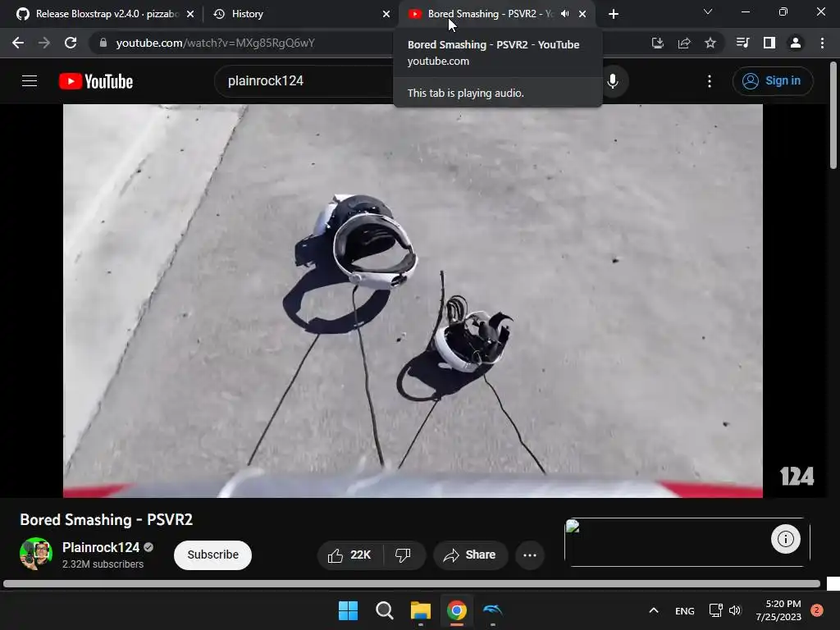The image size is (840, 630).
Task: Navigate forward in Chrome
Action: point(44,43)
